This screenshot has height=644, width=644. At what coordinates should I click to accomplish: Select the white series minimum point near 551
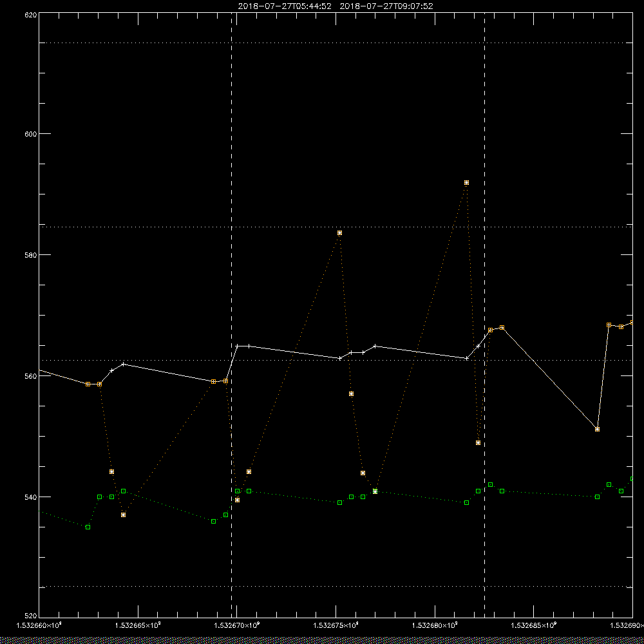pos(597,429)
